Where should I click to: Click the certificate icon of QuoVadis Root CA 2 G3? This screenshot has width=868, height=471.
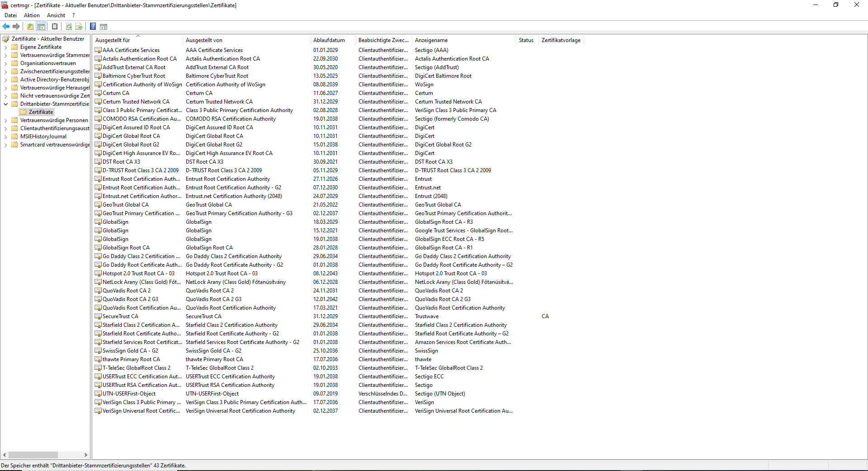[98, 299]
